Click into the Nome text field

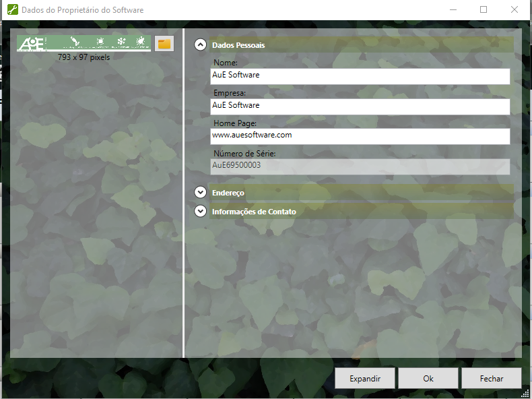click(360, 75)
